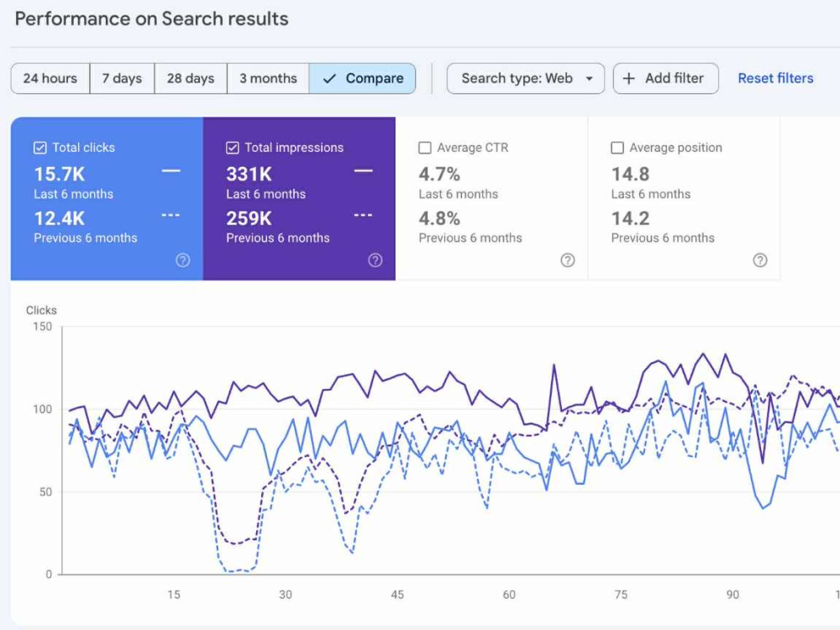The width and height of the screenshot is (840, 630).
Task: Click the 30 x-axis tick label
Action: point(286,595)
